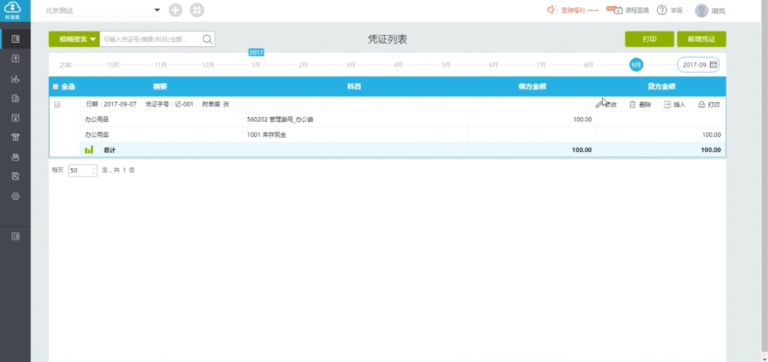The image size is (768, 362).
Task: Click the 贷方金额 column header
Action: point(661,87)
